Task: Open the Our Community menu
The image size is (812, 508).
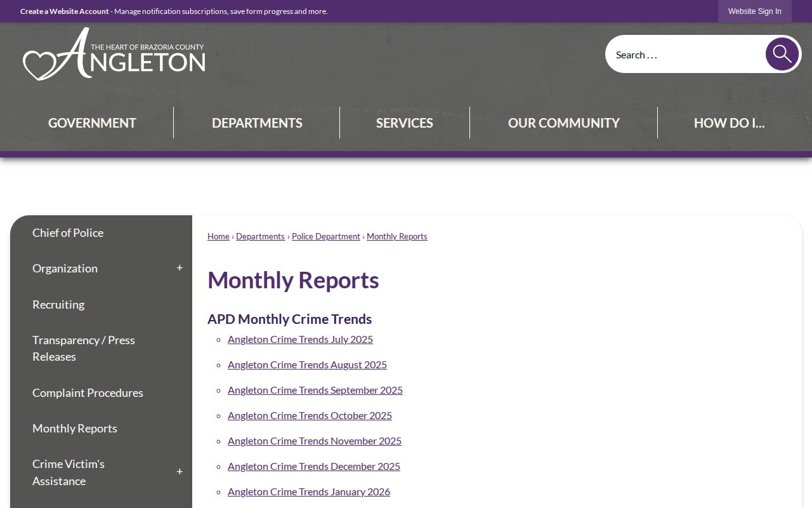Action: coord(564,123)
